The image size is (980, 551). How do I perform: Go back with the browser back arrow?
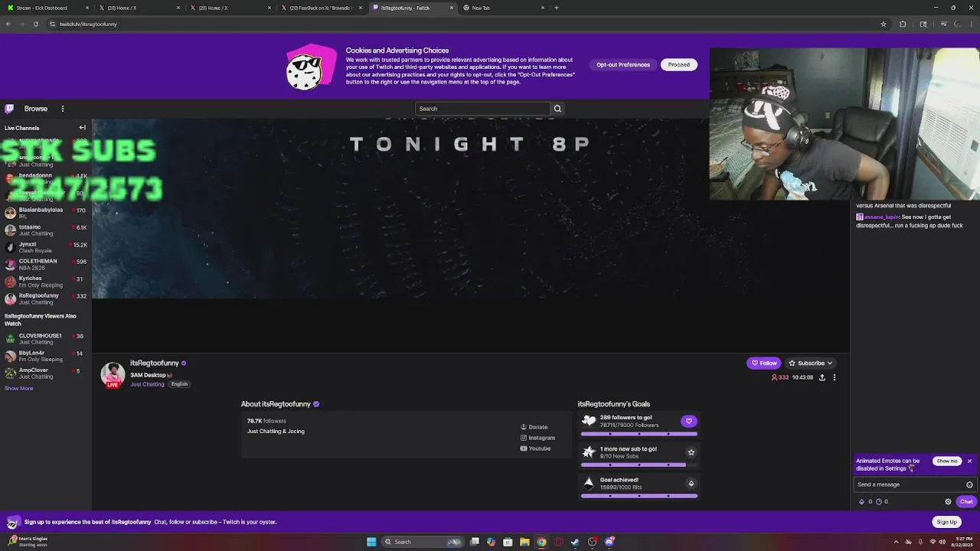click(x=8, y=24)
